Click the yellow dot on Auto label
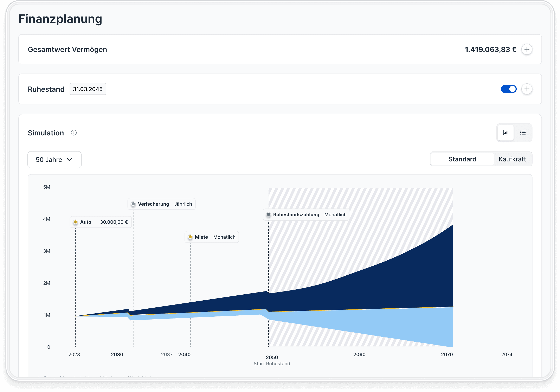Screen dimensions: 560x392 [75, 222]
